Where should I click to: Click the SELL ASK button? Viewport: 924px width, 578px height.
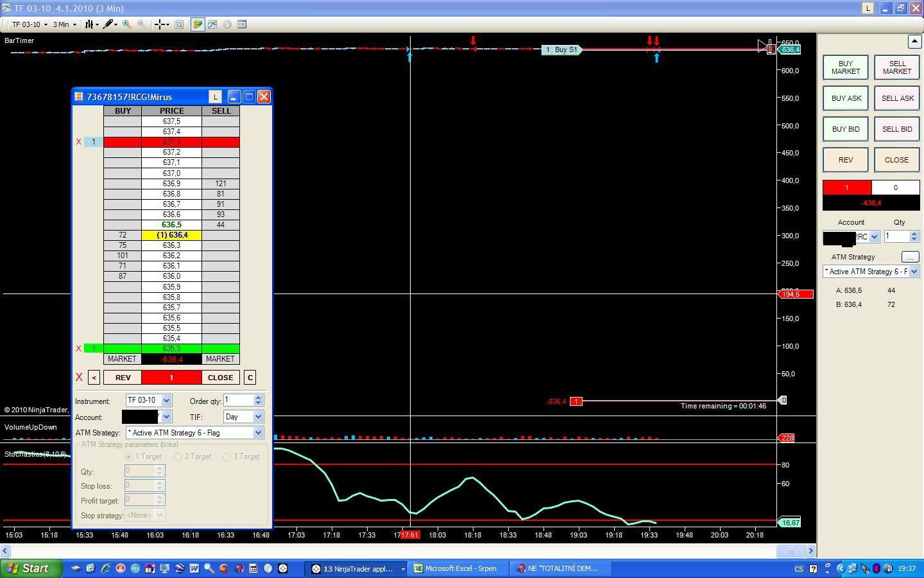[x=896, y=98]
